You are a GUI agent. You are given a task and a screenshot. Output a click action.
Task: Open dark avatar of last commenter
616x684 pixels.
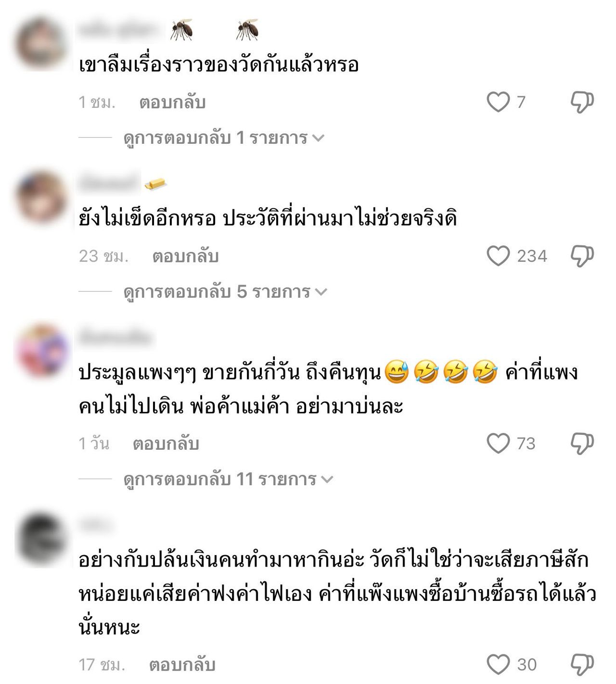click(41, 539)
